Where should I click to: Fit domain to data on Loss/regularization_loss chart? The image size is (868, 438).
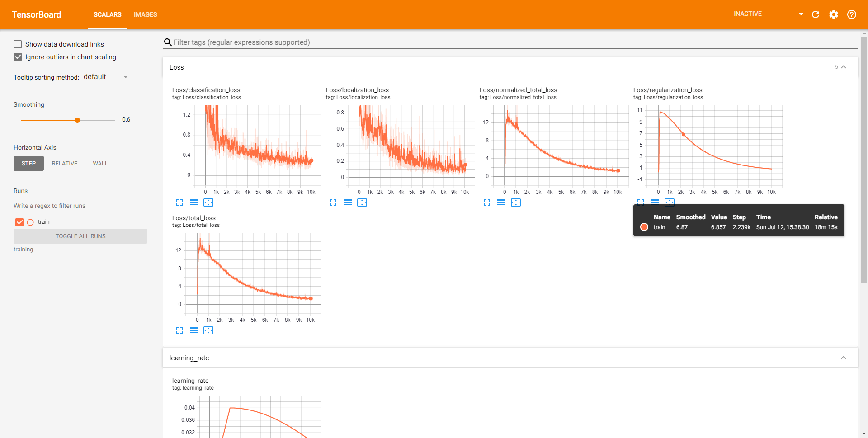[670, 203]
